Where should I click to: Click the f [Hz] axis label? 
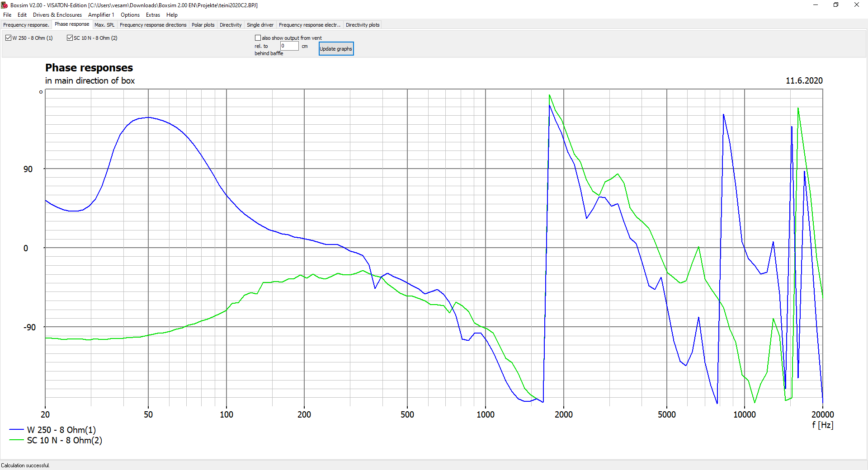[x=822, y=425]
